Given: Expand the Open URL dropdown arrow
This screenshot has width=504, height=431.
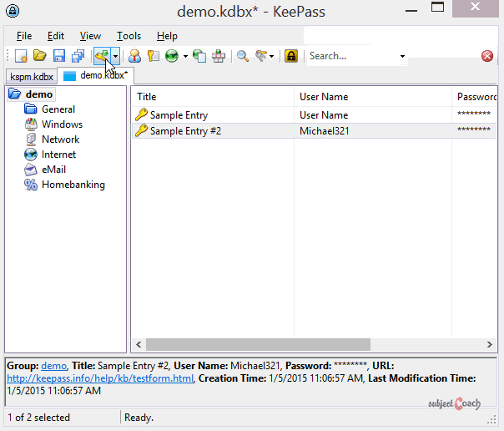Looking at the screenshot, I should point(185,56).
